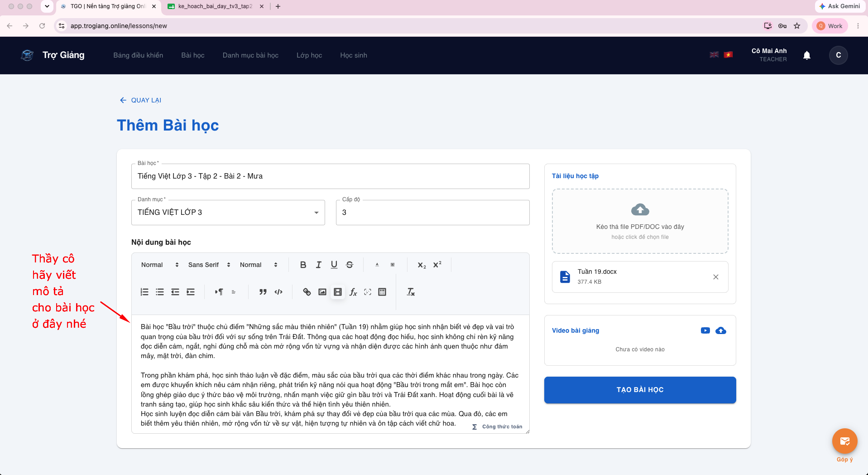Upload a lecture video via cloud icon
This screenshot has width=868, height=475.
pos(721,330)
